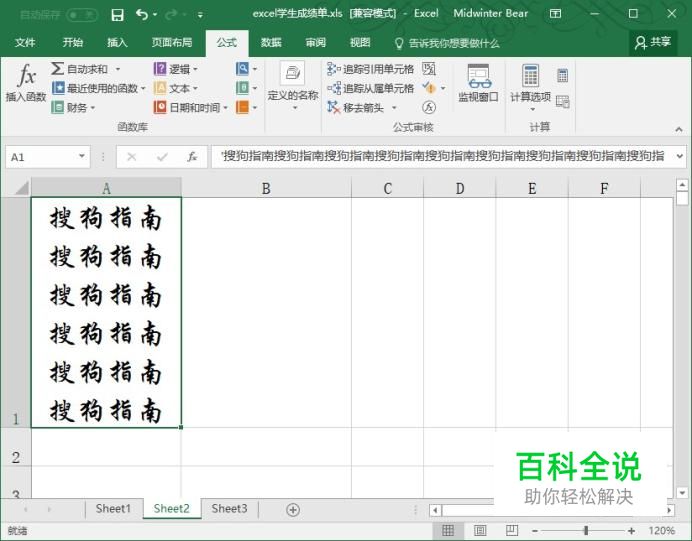Screen dimensions: 692x541
Task: Open the Insert (插入) tab
Action: click(x=117, y=42)
